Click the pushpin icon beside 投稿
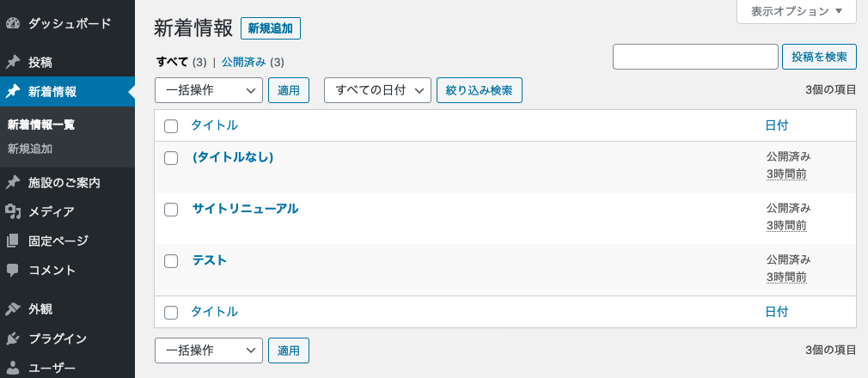 [x=13, y=63]
